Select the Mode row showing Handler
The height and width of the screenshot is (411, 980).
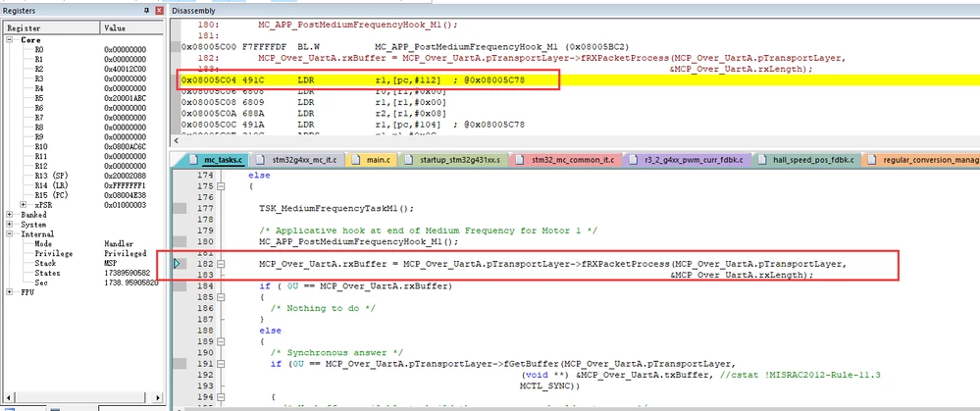pos(81,243)
